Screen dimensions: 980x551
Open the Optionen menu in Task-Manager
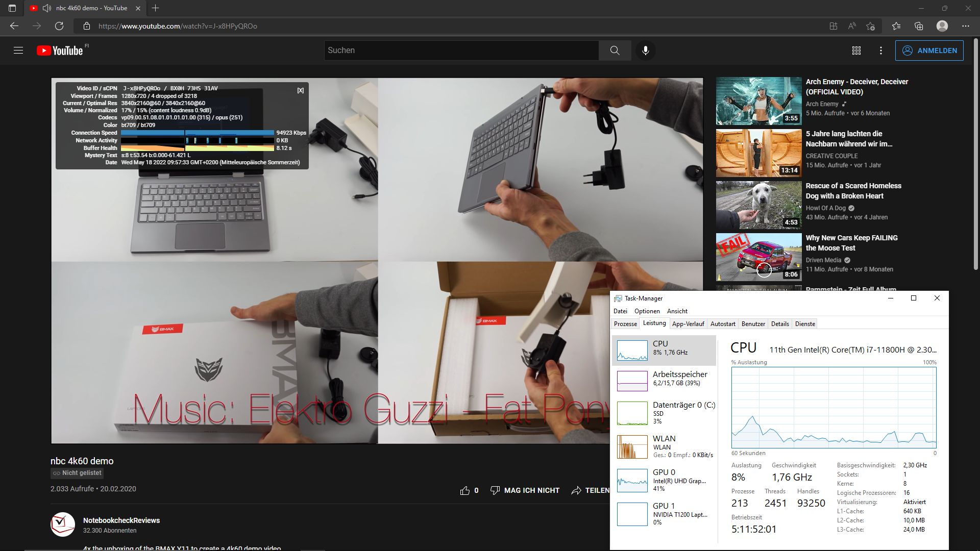(647, 311)
